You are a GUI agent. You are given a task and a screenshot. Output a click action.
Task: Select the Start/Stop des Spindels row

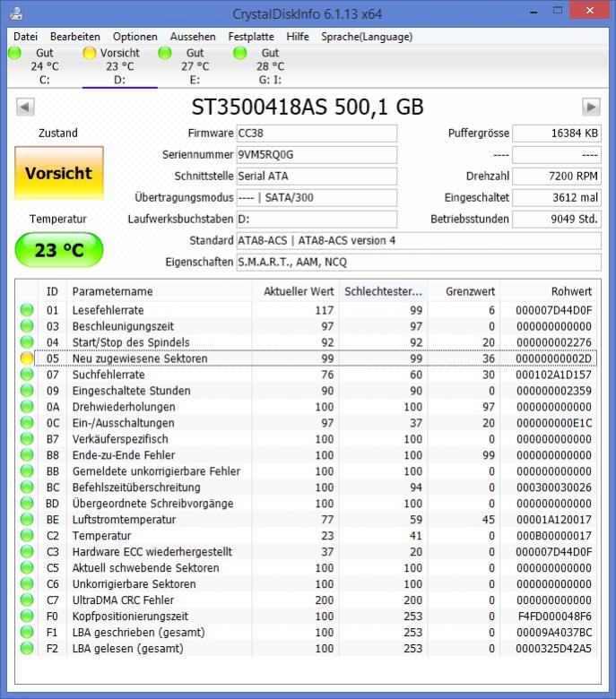point(308,342)
